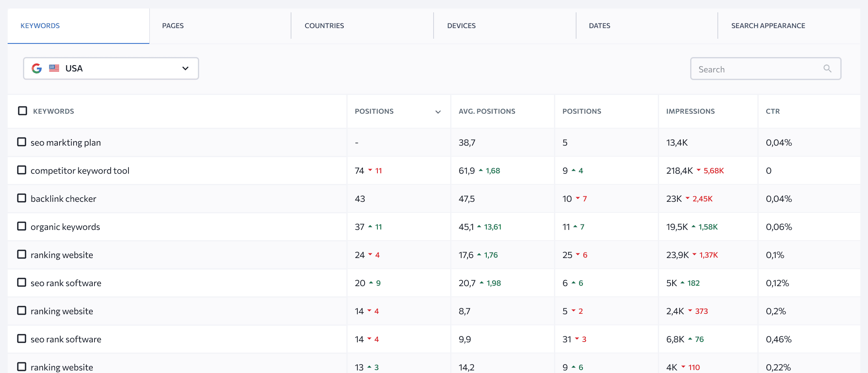This screenshot has width=868, height=373.
Task: Click the impressions value 13,4K
Action: [x=677, y=143]
